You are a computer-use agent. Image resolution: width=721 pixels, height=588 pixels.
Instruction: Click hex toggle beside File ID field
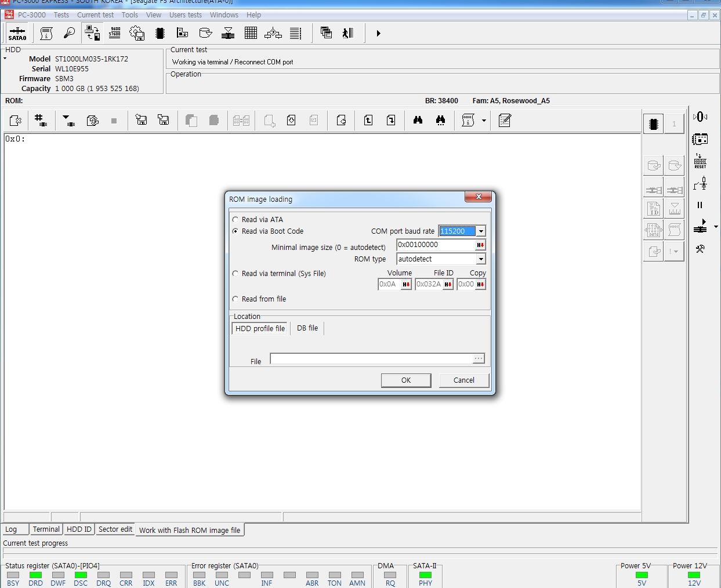coord(448,284)
